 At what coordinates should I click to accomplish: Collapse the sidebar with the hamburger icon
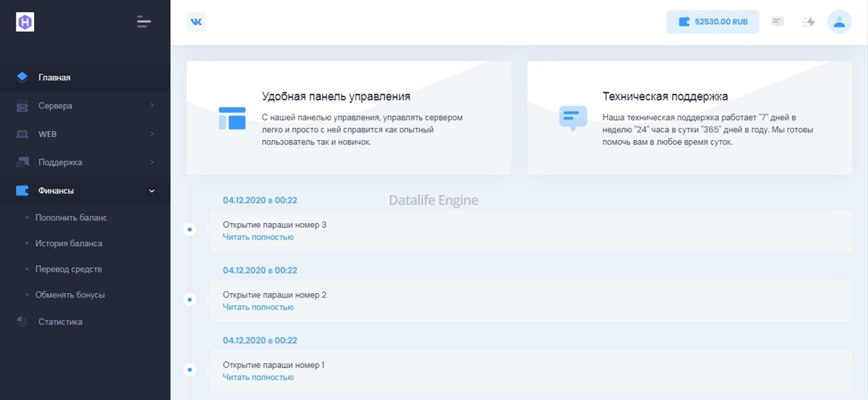tap(144, 22)
